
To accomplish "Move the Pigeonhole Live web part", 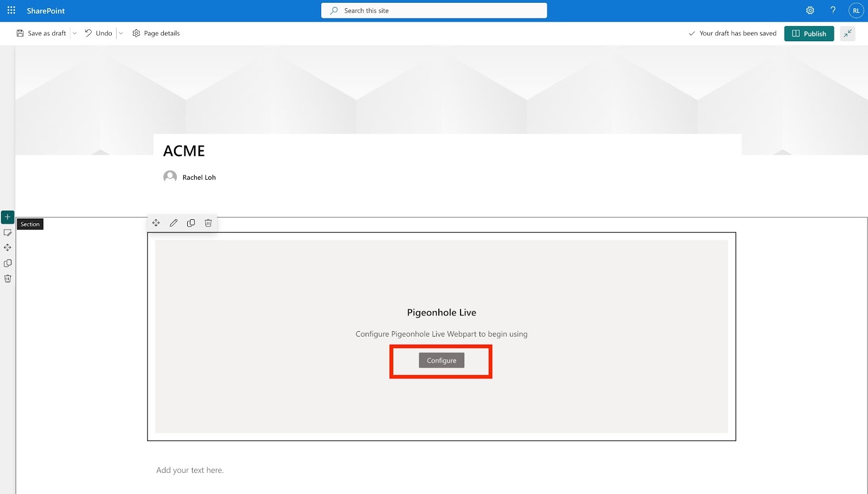I will (156, 223).
